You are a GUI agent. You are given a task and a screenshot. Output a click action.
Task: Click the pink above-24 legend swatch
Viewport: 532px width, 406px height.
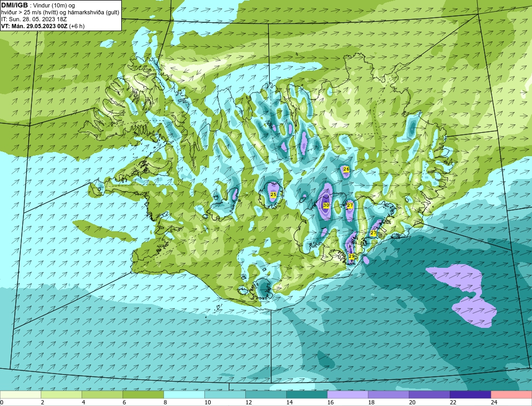tap(511, 395)
